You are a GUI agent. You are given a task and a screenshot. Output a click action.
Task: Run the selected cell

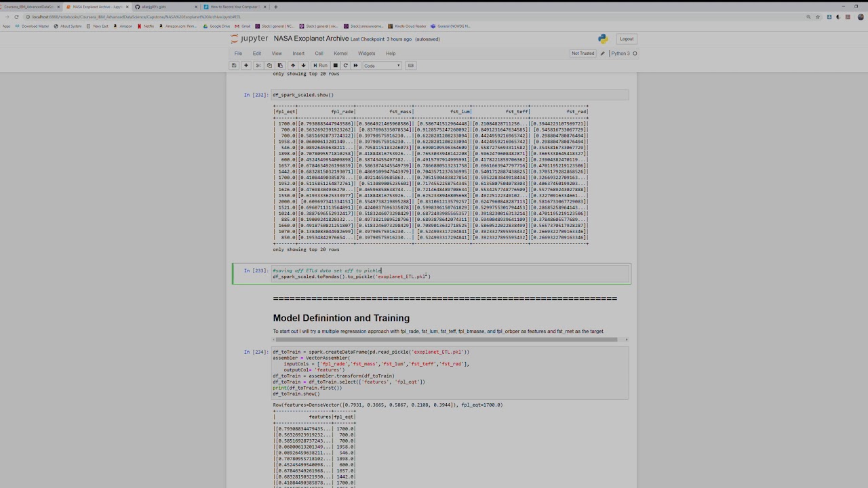[x=320, y=66]
